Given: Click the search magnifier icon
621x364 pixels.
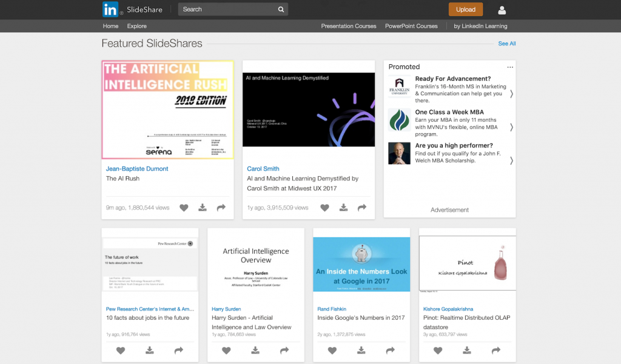Looking at the screenshot, I should coord(281,10).
